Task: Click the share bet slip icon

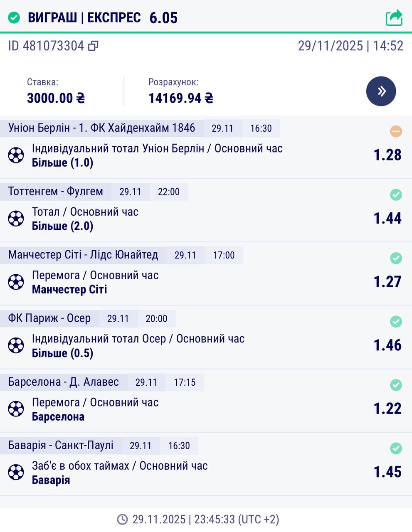Action: tap(394, 17)
